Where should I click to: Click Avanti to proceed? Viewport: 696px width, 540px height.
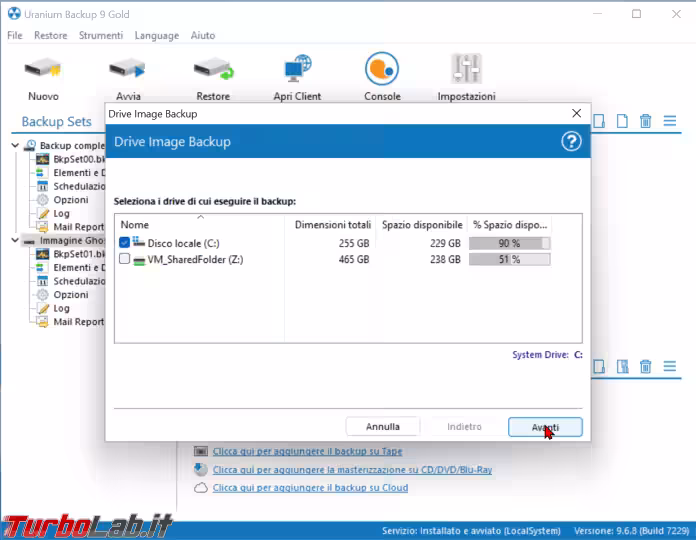coord(545,427)
